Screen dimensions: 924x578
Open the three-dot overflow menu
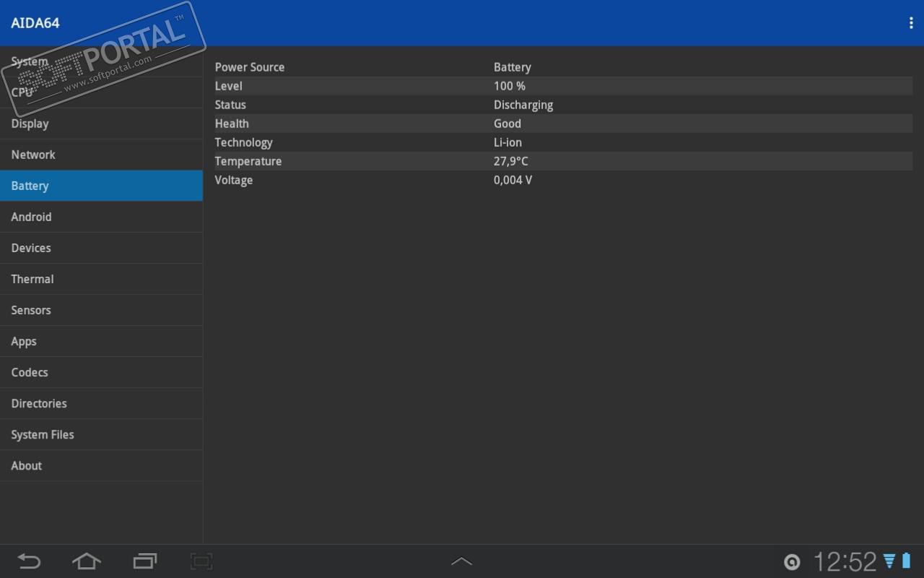[x=911, y=23]
